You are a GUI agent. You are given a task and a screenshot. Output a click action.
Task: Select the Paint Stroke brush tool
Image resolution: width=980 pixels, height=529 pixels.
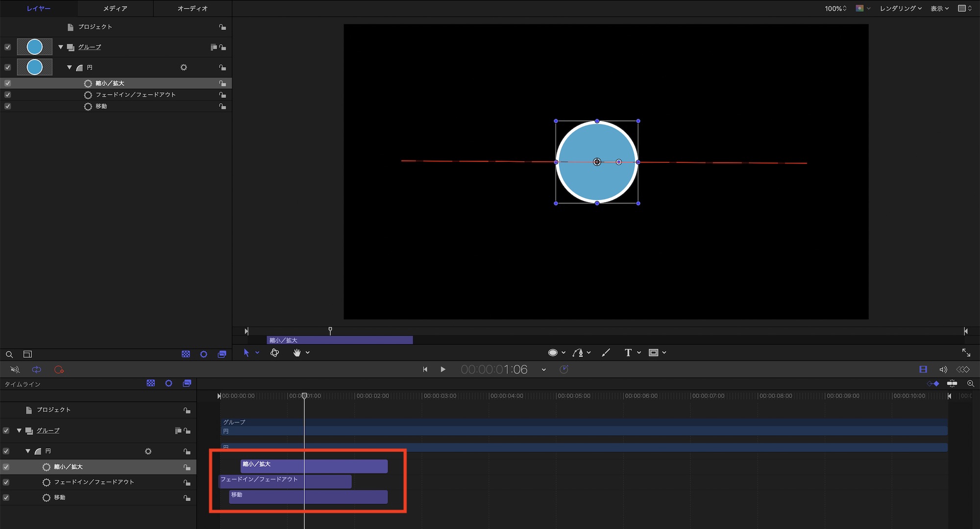pos(606,353)
